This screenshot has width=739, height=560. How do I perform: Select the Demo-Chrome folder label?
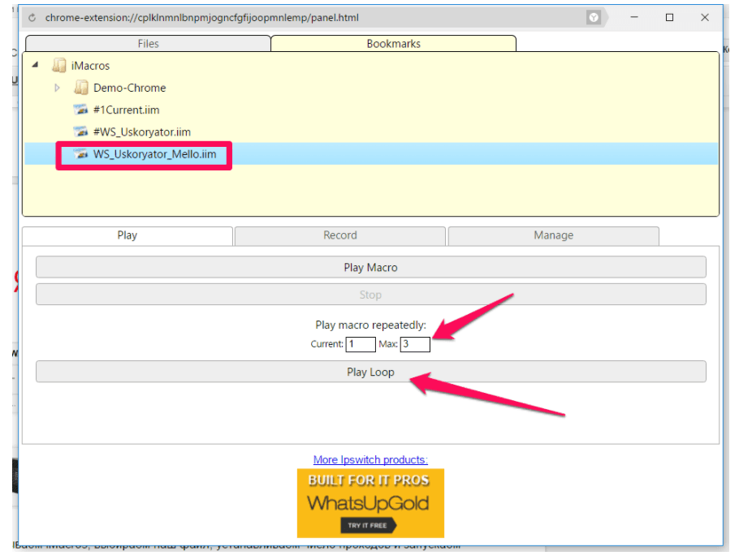click(130, 88)
